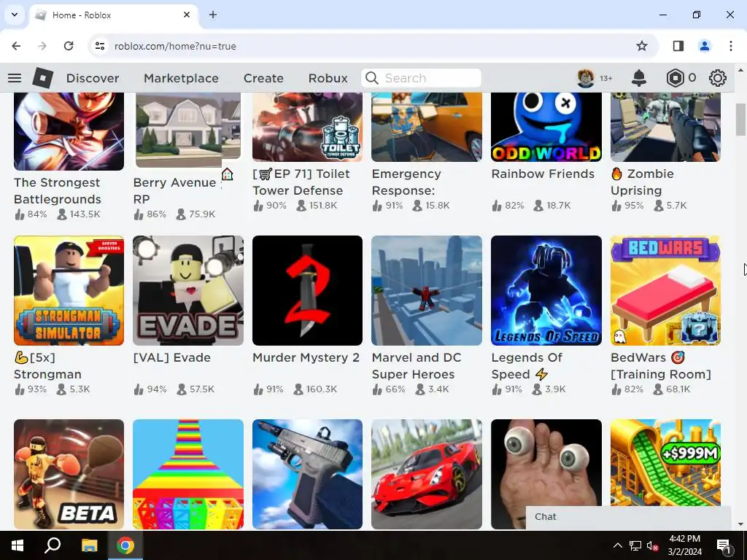Open the muted volume tray icon
The image size is (747, 560).
pos(653,545)
